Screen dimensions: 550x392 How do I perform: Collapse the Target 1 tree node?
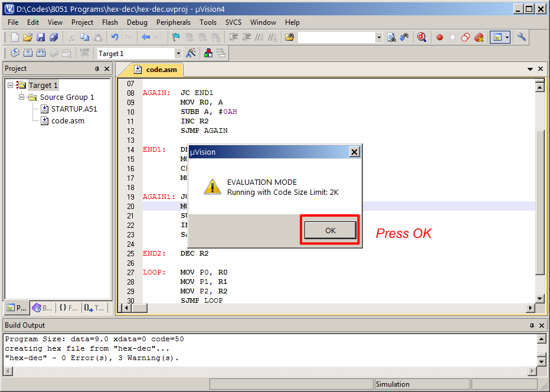click(11, 85)
